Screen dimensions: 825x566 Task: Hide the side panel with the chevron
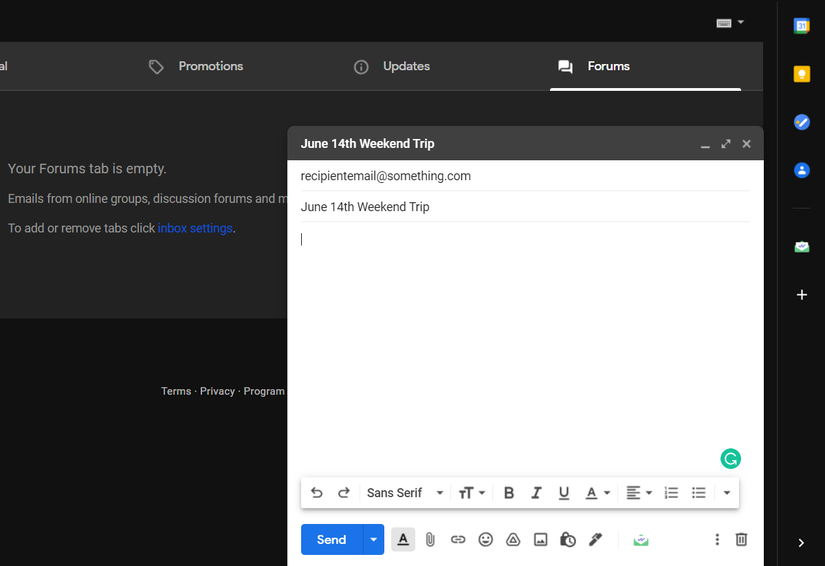pyautogui.click(x=801, y=543)
